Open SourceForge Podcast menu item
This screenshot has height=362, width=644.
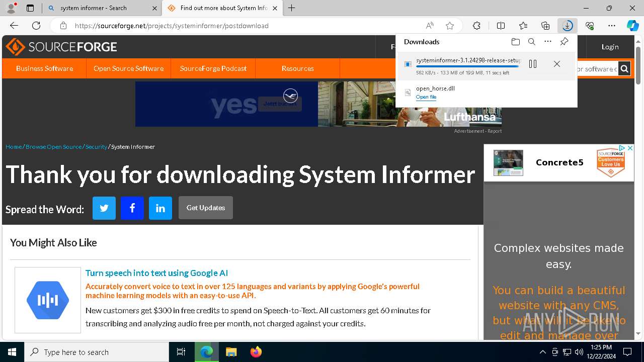[213, 68]
